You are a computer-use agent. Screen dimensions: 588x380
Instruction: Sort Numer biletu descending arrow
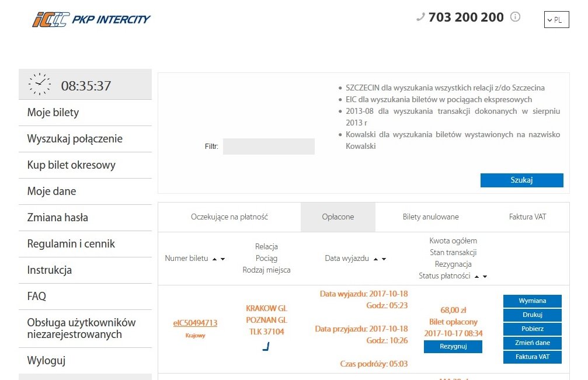[x=222, y=259]
